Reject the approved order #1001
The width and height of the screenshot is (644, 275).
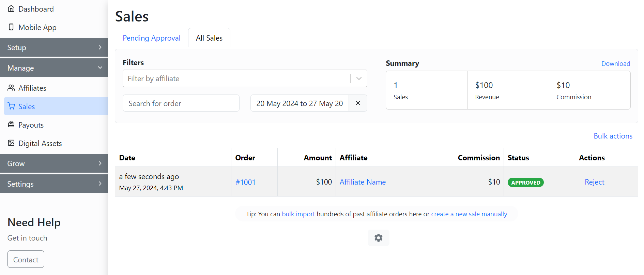tap(594, 182)
